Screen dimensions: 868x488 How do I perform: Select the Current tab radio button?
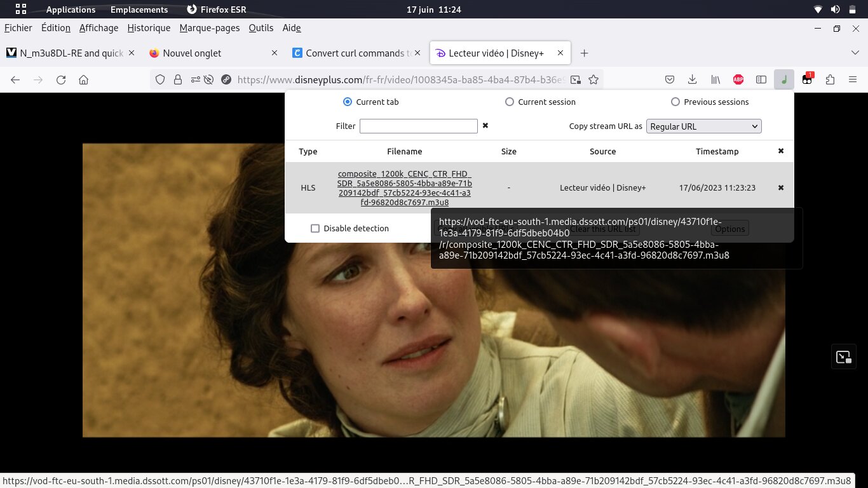pyautogui.click(x=348, y=102)
